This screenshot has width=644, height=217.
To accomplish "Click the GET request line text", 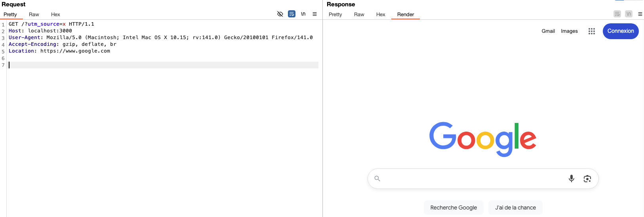I will pyautogui.click(x=51, y=24).
